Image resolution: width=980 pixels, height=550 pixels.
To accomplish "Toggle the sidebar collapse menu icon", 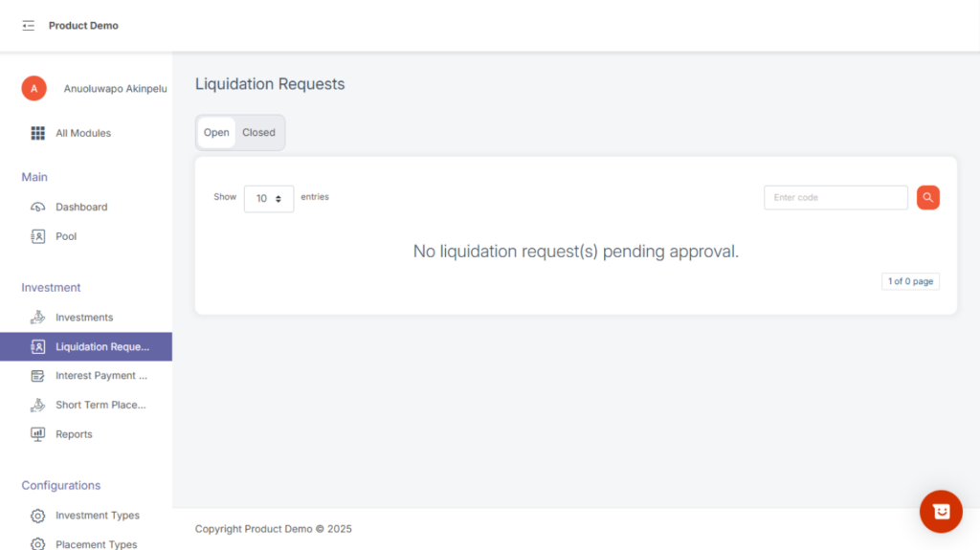I will pyautogui.click(x=28, y=26).
